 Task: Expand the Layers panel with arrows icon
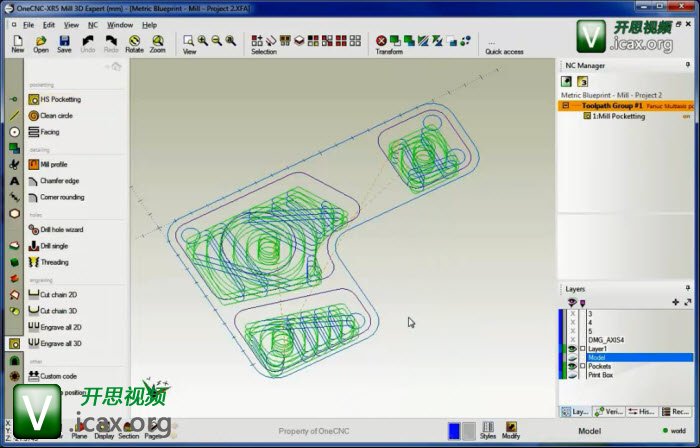(x=688, y=303)
